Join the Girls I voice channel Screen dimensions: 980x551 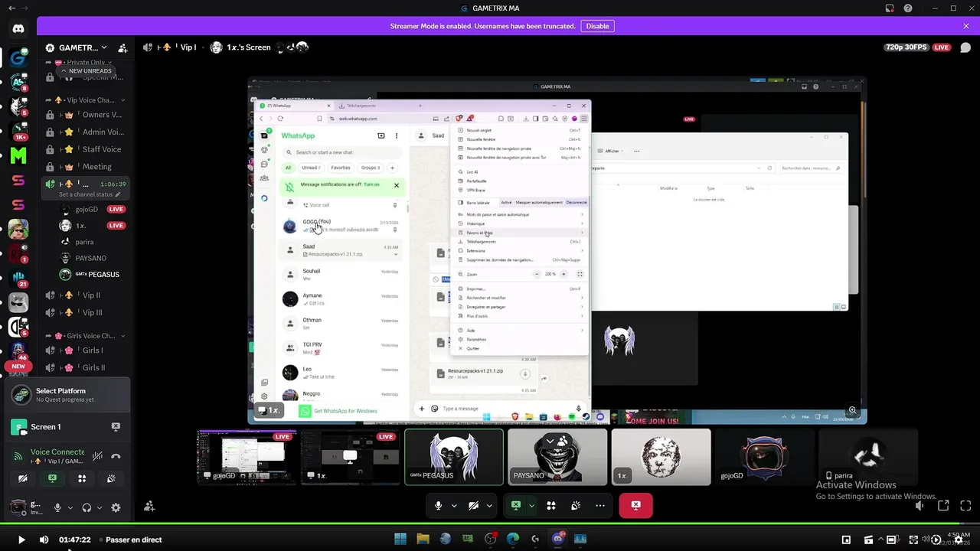[86, 350]
